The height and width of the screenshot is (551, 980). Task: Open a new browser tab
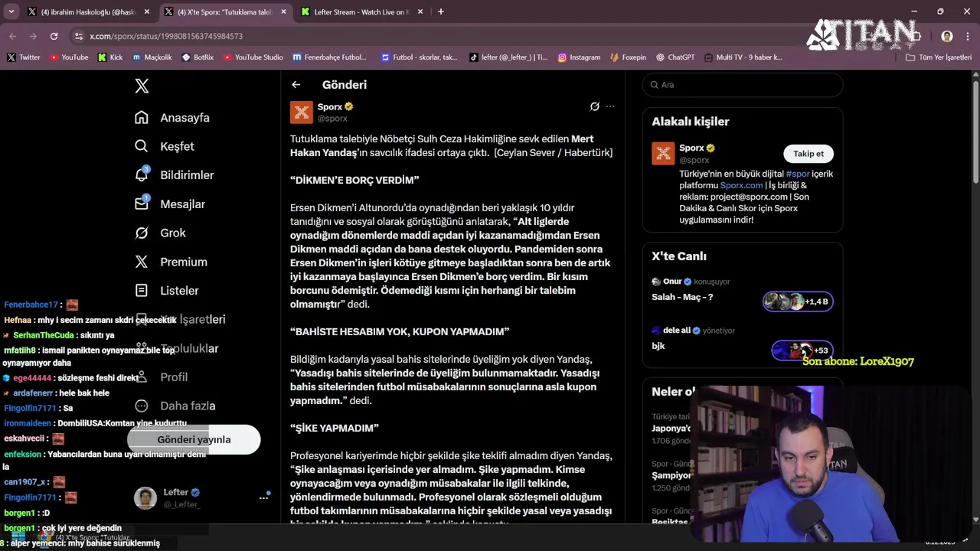coord(441,12)
